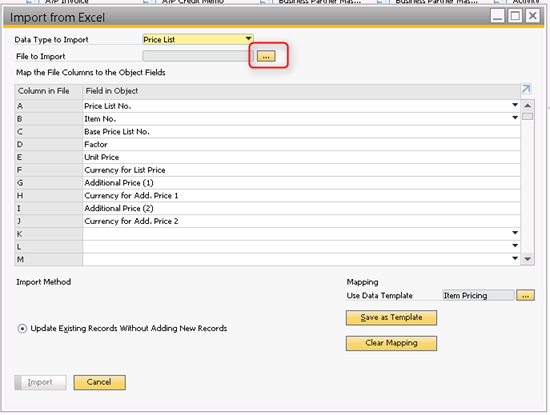Screen dimensions: 550x415
Task: Browse for file to import
Action: tap(266, 56)
